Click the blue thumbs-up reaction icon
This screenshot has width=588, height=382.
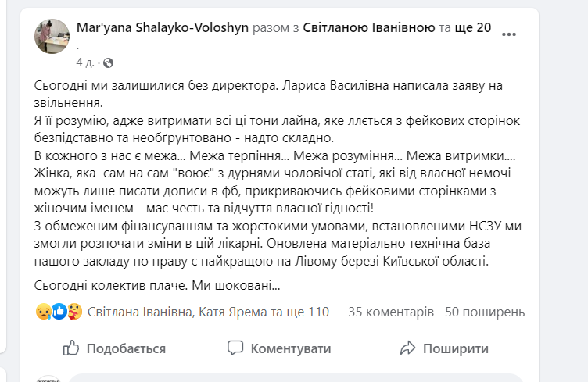tap(59, 312)
